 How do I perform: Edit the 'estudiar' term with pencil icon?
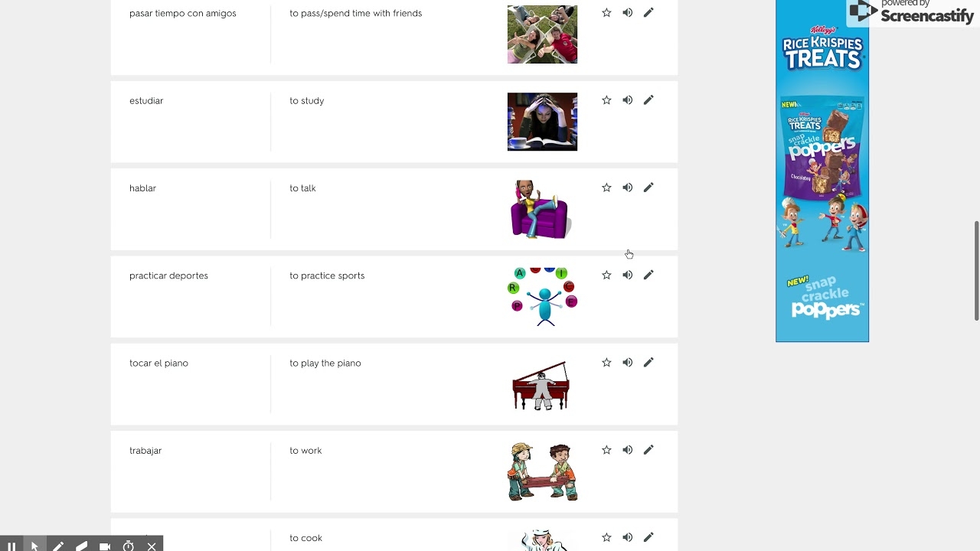coord(648,100)
